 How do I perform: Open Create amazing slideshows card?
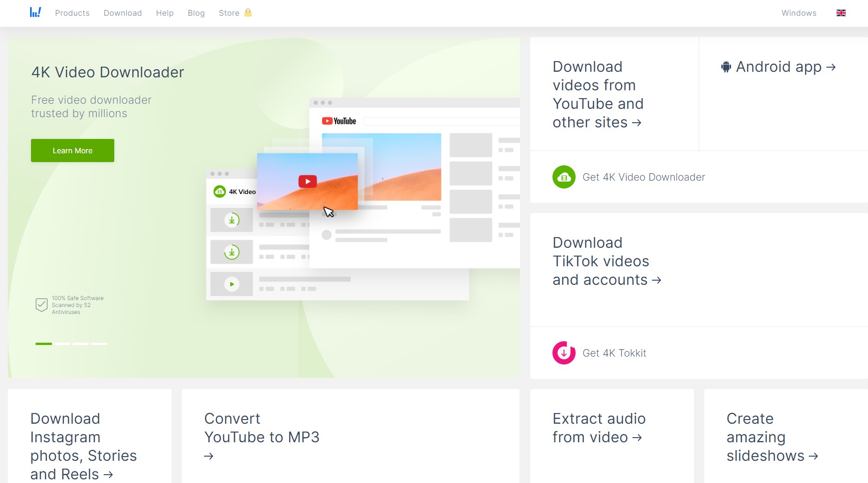tap(772, 437)
